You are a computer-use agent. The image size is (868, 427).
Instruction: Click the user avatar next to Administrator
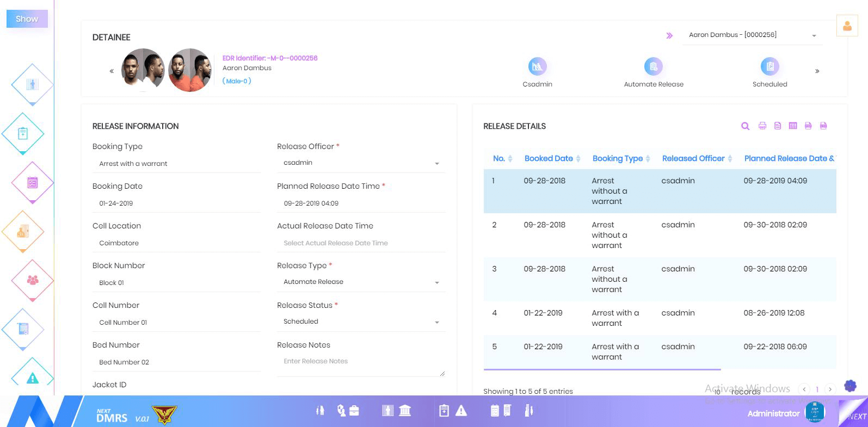tap(815, 412)
